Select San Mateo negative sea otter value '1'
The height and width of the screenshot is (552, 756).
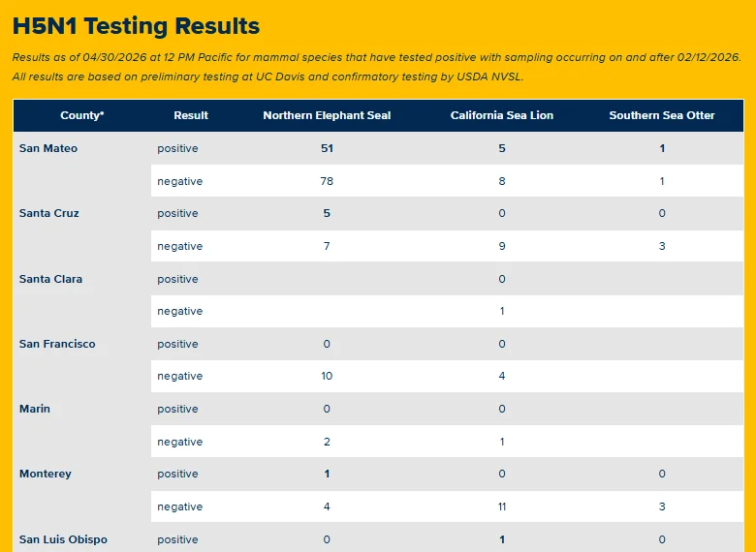tap(662, 182)
